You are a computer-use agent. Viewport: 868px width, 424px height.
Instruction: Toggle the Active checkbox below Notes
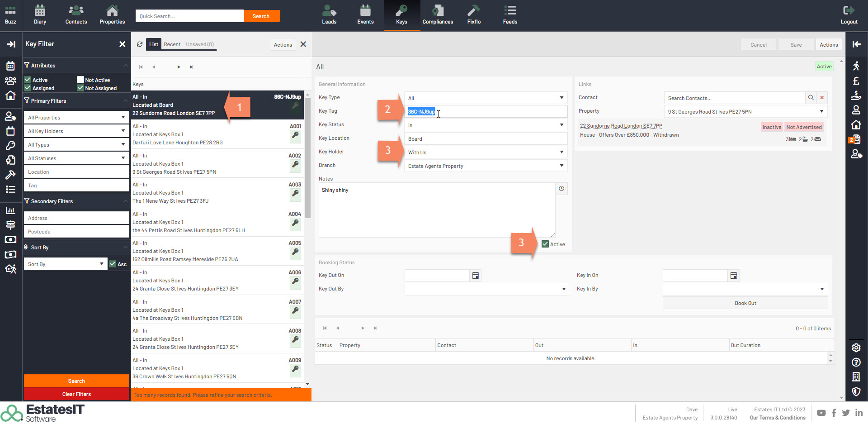point(545,244)
